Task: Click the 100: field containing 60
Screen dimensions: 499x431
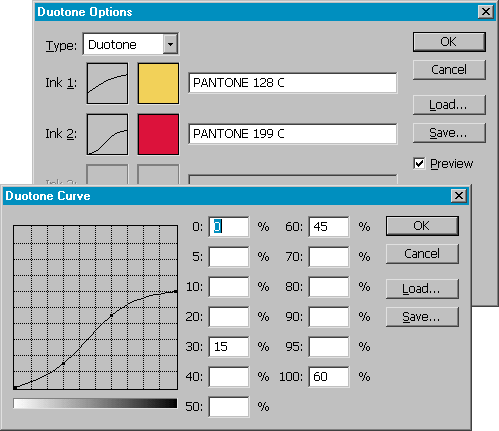Action: point(329,377)
